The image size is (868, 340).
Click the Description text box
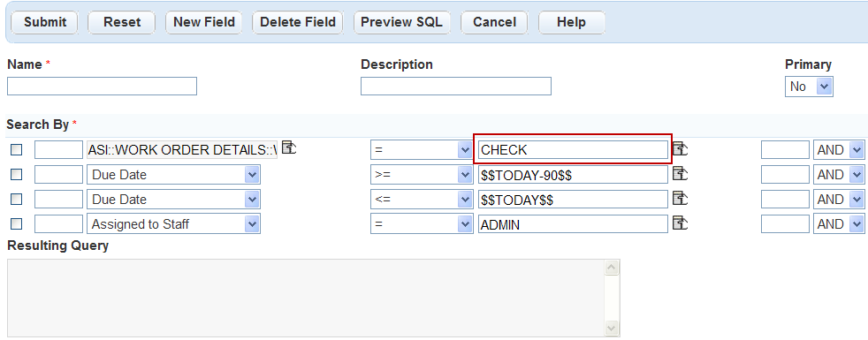click(x=456, y=87)
